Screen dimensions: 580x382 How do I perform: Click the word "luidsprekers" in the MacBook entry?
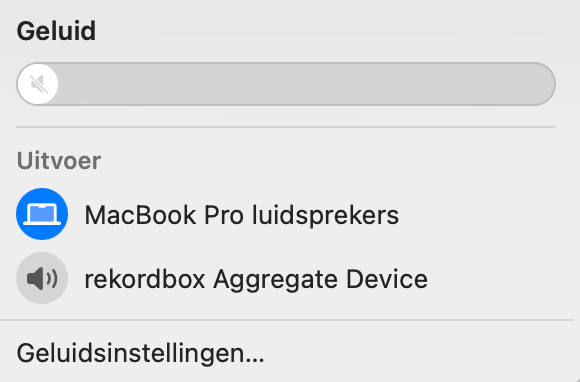click(326, 215)
